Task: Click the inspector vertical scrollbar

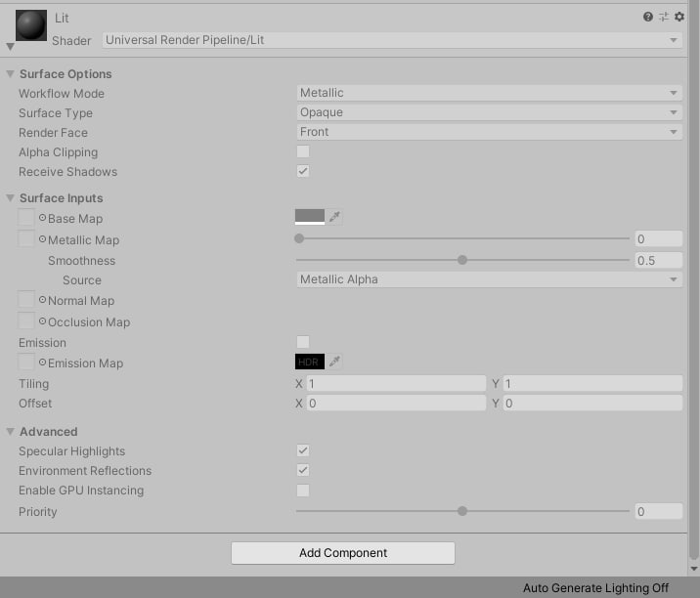Action: click(x=694, y=279)
